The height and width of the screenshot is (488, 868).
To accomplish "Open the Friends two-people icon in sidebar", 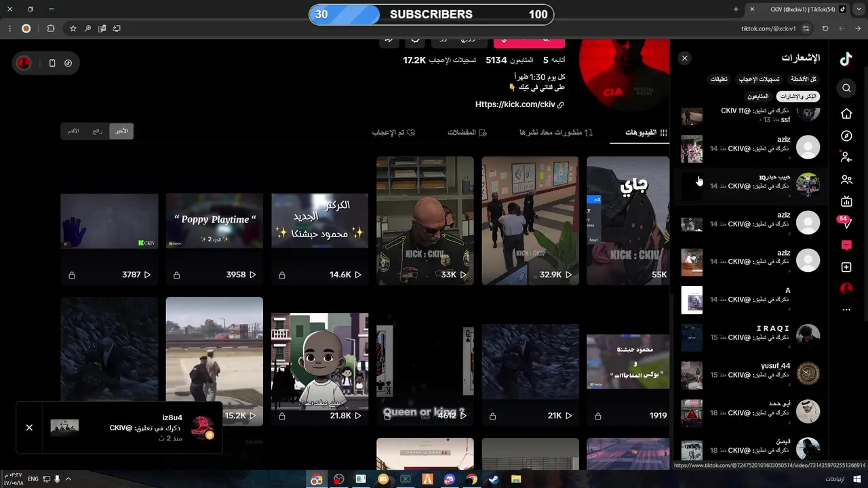I will (x=846, y=180).
